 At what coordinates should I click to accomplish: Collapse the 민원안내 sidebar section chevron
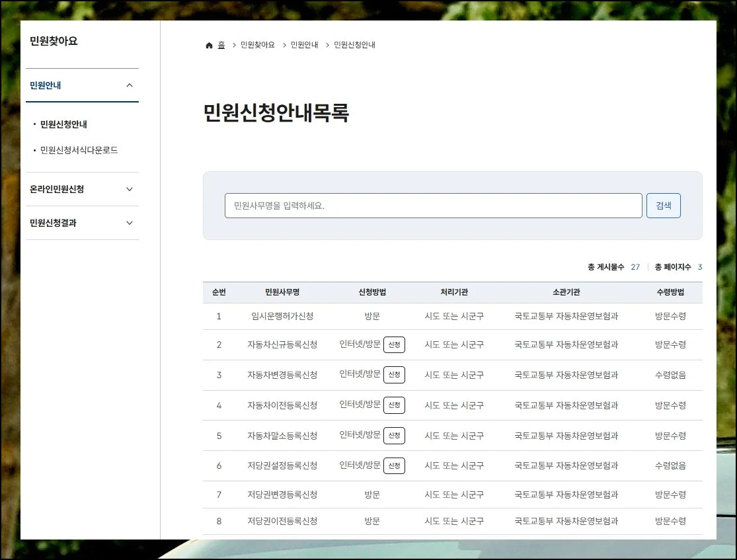click(130, 85)
